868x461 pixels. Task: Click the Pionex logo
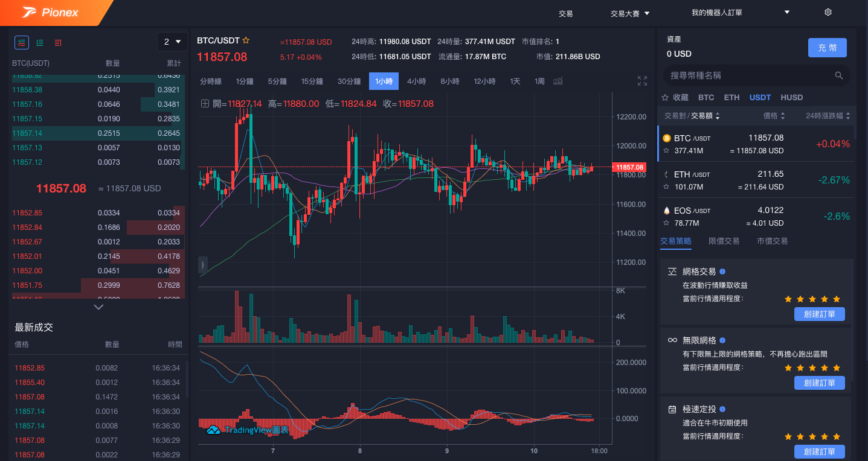coord(51,12)
